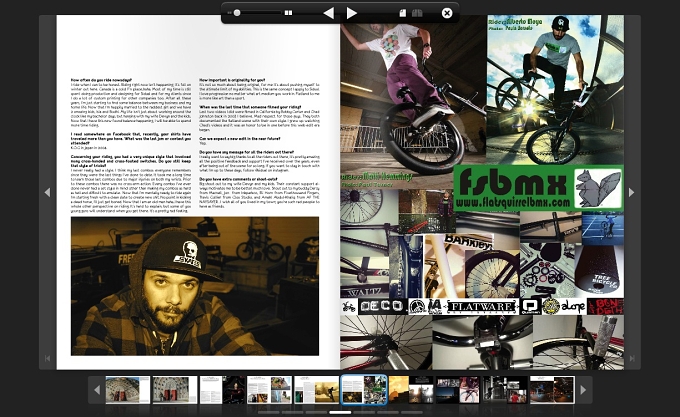This screenshot has width=680, height=417.
Task: Click the www.flatsquirrelbmx.com link in the ad
Action: (x=512, y=202)
